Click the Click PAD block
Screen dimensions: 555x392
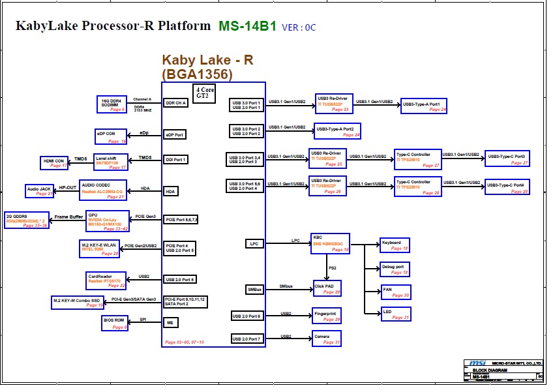tap(327, 288)
